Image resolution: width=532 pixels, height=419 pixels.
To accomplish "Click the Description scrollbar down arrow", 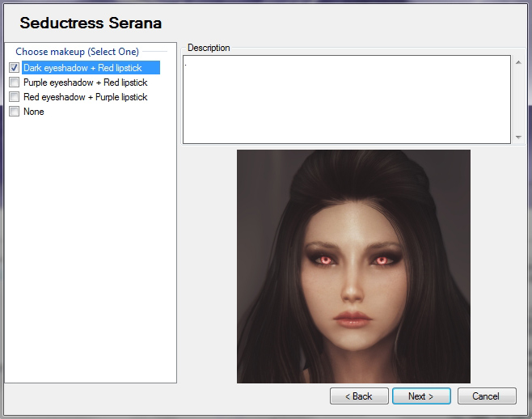I will point(518,138).
